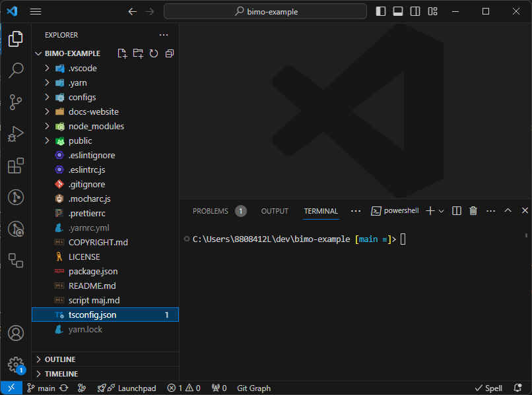
Task: Select the TERMINAL tab
Action: click(321, 211)
